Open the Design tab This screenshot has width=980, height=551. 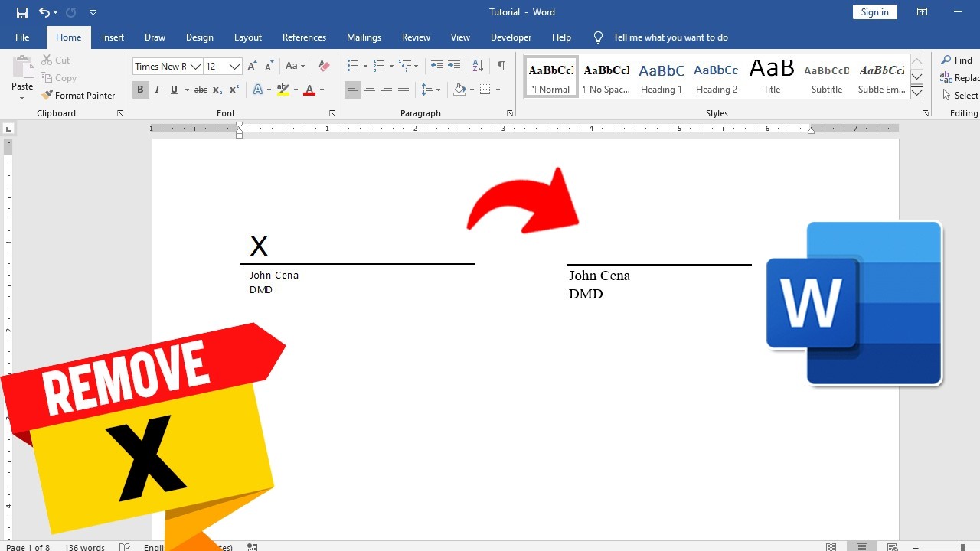[200, 37]
